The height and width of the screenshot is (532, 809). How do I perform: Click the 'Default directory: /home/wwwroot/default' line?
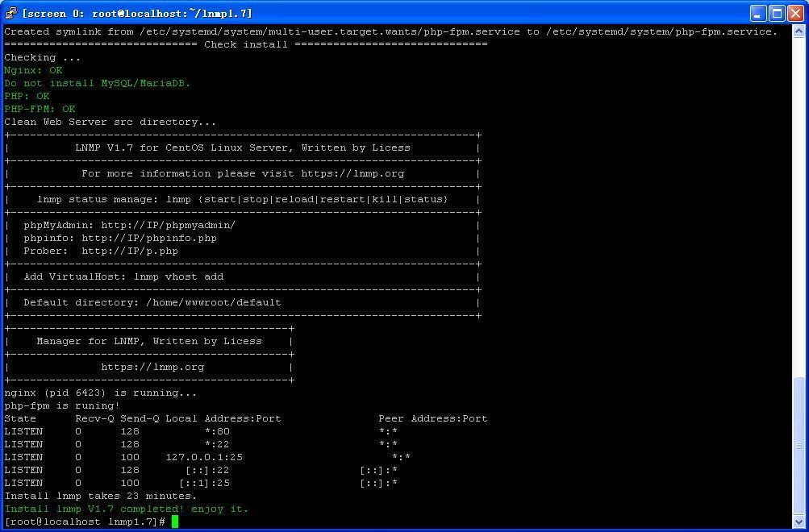[x=152, y=302]
